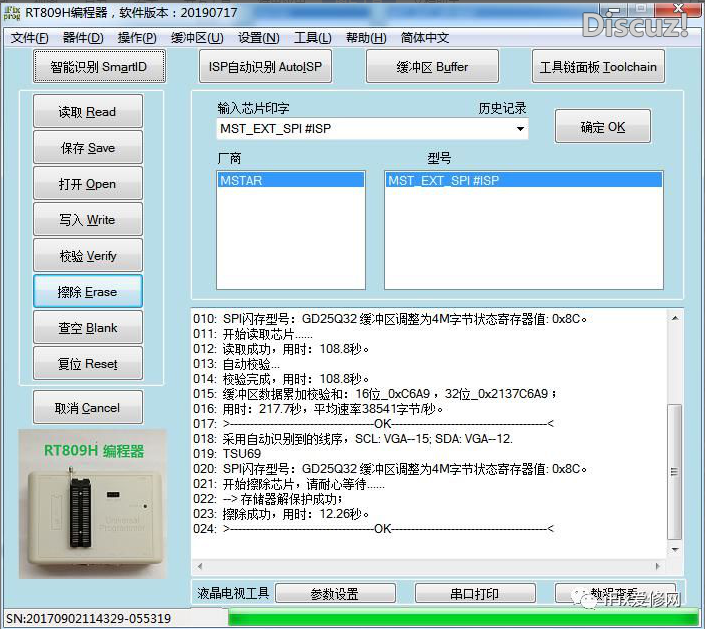Click the log horizontal scroll right arrow
The image size is (705, 629).
coord(658,566)
